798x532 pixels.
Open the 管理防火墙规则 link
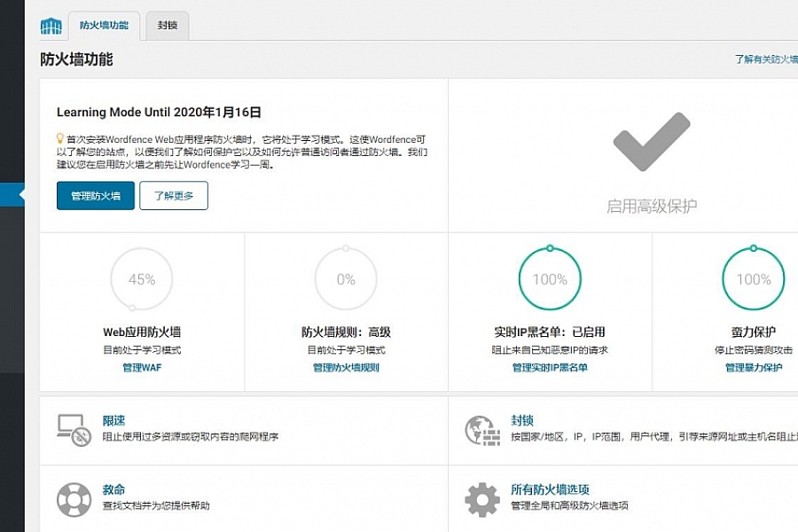pyautogui.click(x=346, y=368)
